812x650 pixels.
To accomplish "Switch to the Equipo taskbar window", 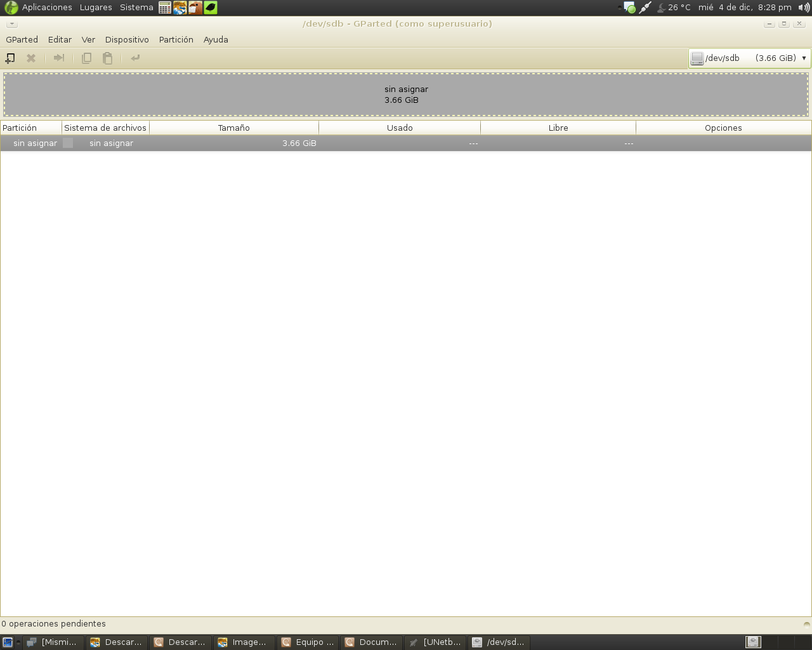I will (308, 642).
